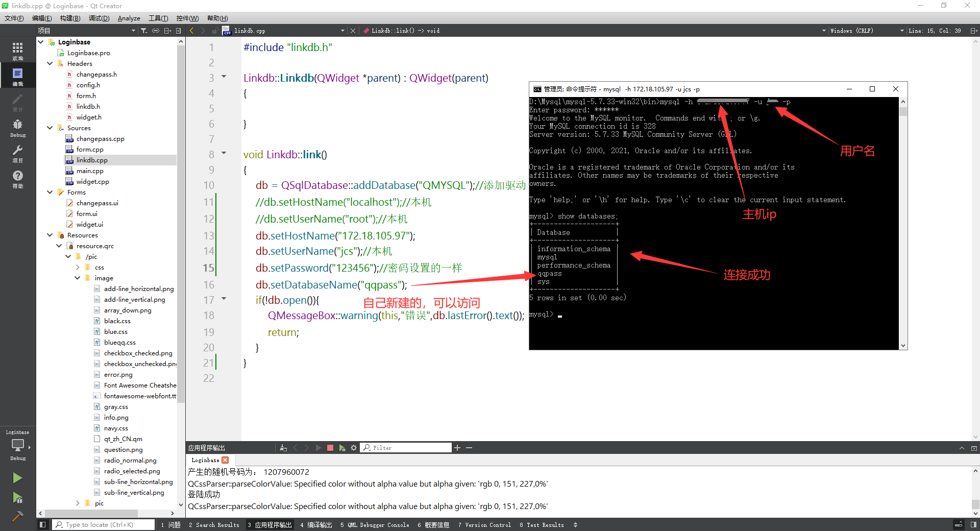
Task: Zoom out application output with minus
Action: (469, 448)
